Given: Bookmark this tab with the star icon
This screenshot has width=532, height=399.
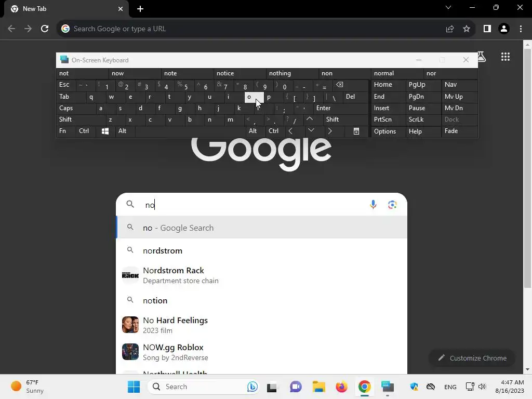Looking at the screenshot, I should [x=467, y=29].
